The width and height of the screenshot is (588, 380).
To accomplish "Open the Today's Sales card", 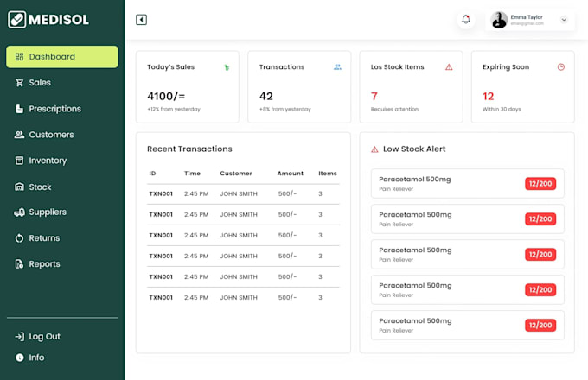I will [x=187, y=87].
